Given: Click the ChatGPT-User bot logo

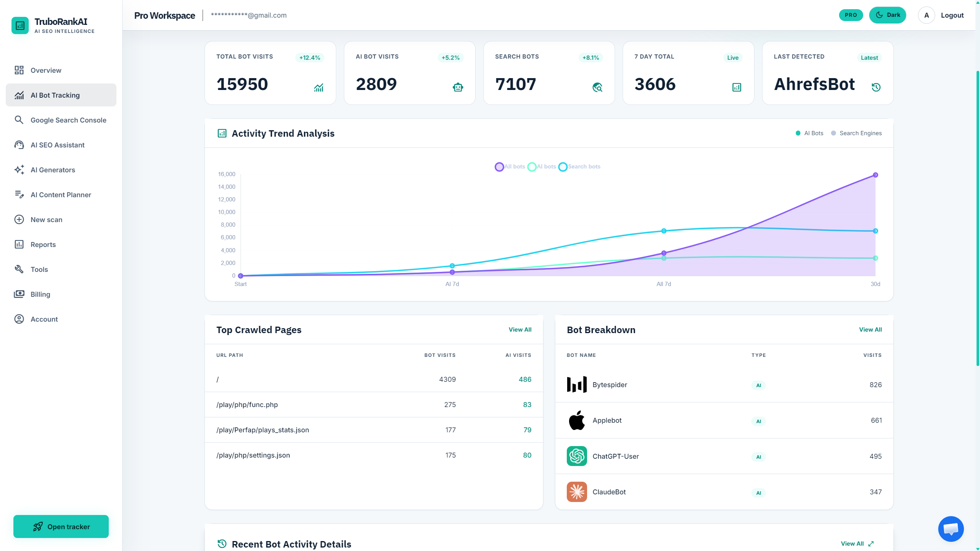Looking at the screenshot, I should [x=577, y=456].
